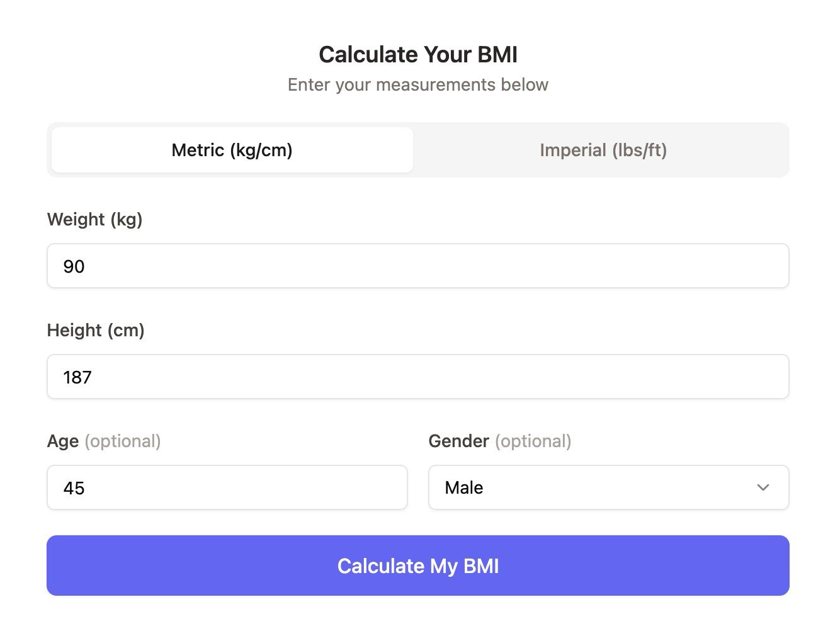Open the Gender dropdown showing Male

point(609,487)
